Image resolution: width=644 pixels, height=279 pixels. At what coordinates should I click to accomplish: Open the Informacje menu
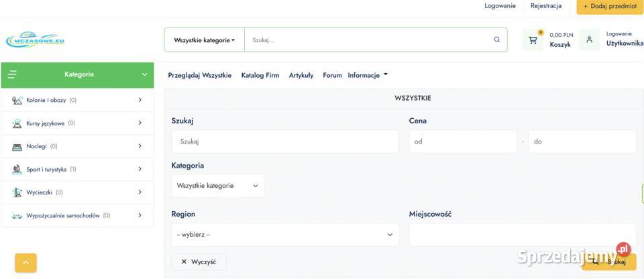point(367,75)
